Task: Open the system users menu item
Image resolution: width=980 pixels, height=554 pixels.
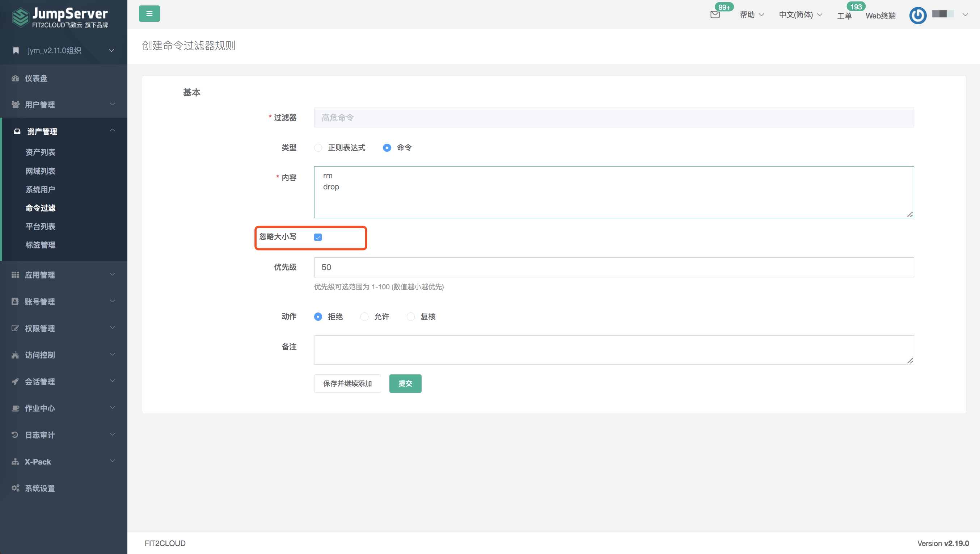Action: [40, 189]
